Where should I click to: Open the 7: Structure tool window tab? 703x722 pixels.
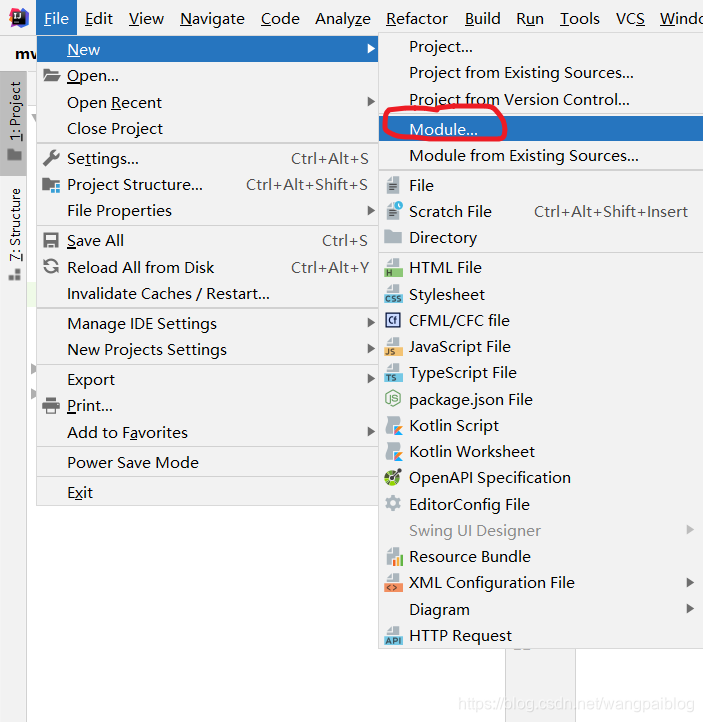pyautogui.click(x=14, y=234)
